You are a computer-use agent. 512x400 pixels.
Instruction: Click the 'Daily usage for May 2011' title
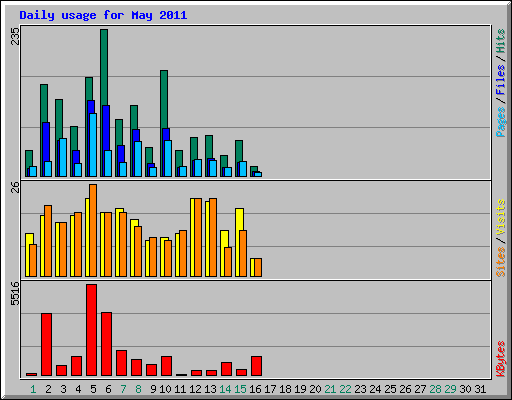pyautogui.click(x=103, y=15)
